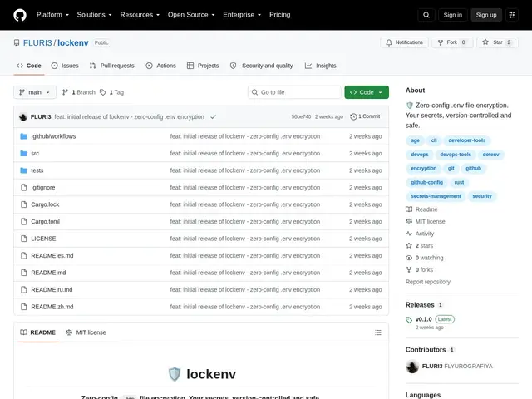Open the main branch selector dropdown
Screen dimensions: 532x399
click(35, 92)
